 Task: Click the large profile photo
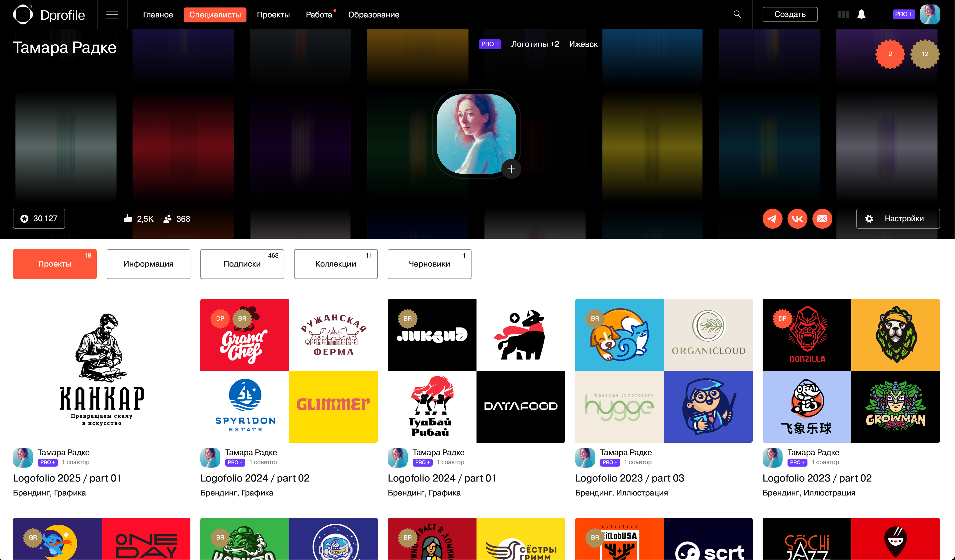(476, 134)
